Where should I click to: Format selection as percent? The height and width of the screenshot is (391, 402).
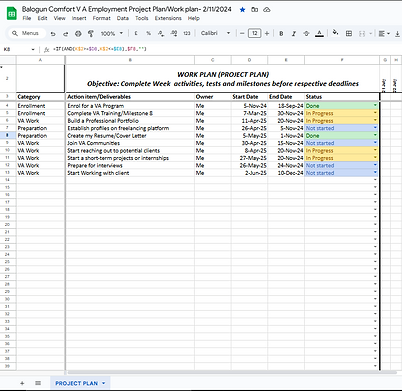click(148, 33)
